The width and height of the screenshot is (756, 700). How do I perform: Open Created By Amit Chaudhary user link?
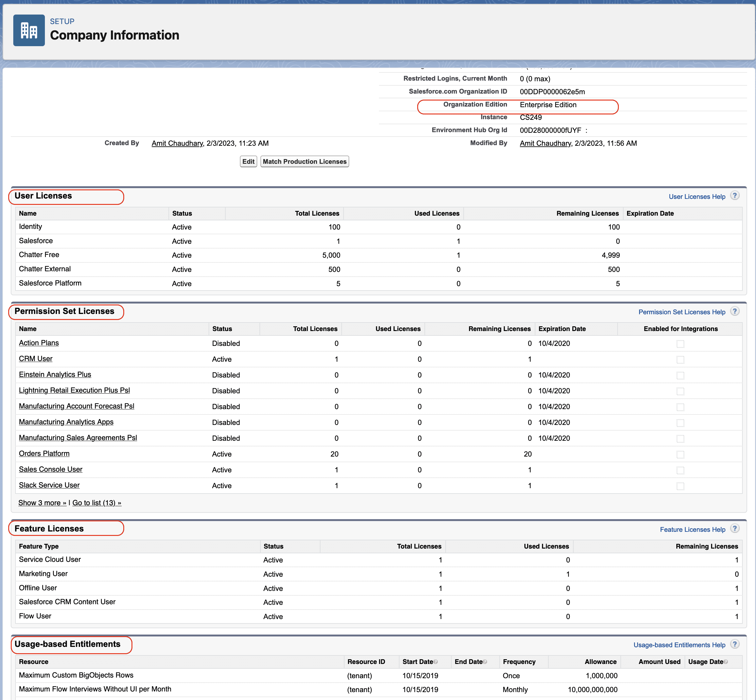pyautogui.click(x=177, y=143)
